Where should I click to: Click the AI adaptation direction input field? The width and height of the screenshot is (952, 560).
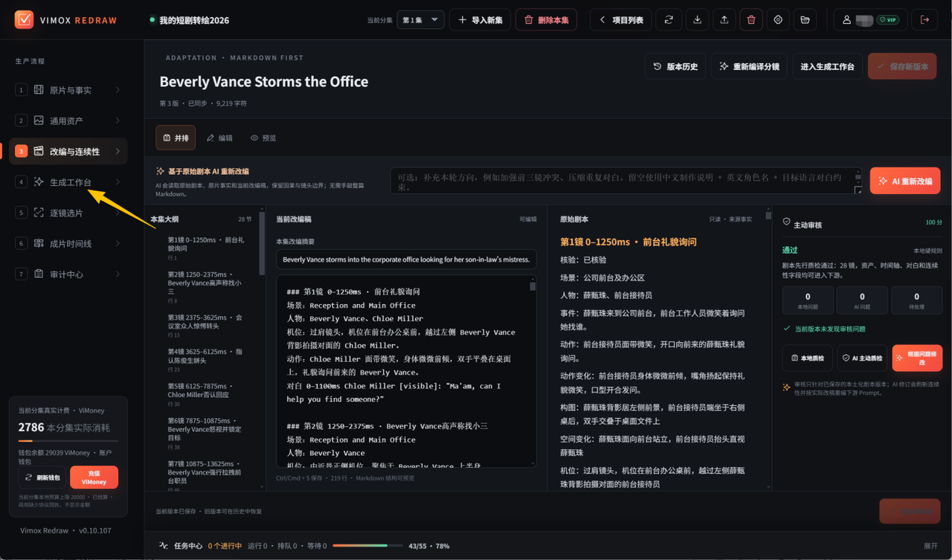point(625,181)
